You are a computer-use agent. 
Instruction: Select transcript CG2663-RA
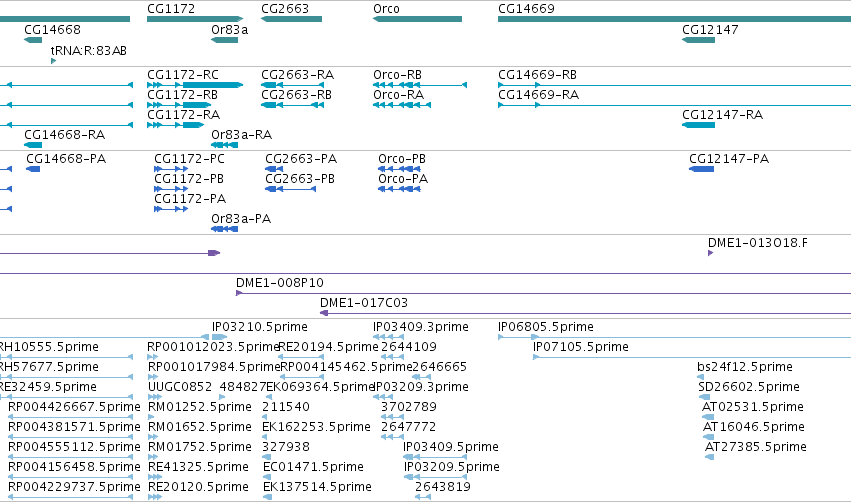(297, 74)
